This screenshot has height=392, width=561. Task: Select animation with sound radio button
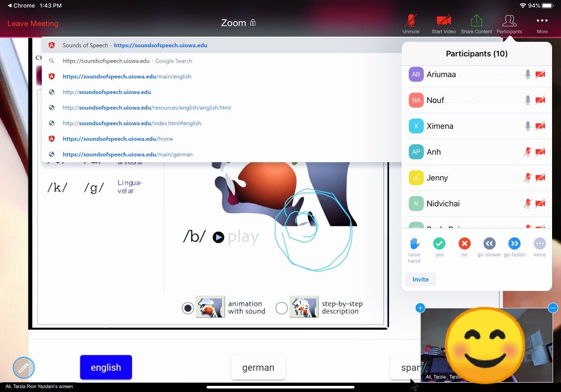coord(188,308)
